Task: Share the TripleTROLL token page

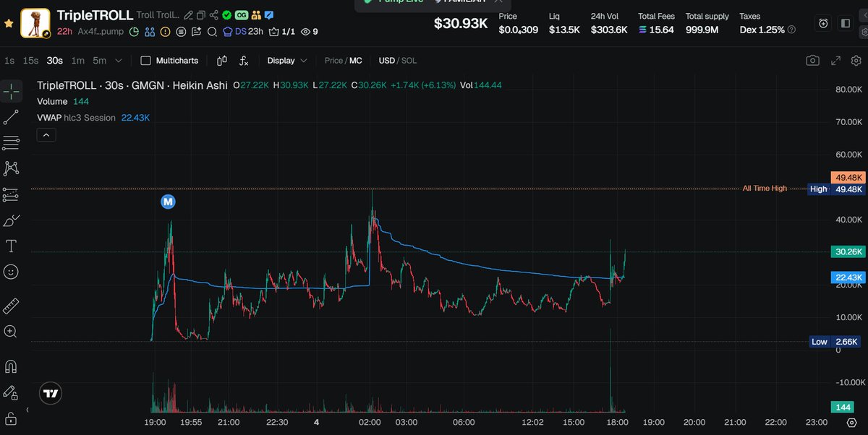Action: pos(214,15)
